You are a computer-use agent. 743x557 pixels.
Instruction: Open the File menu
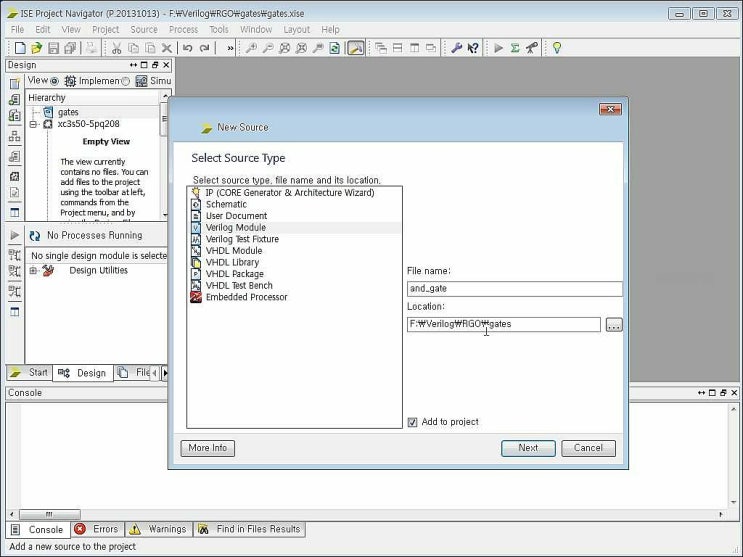point(18,29)
